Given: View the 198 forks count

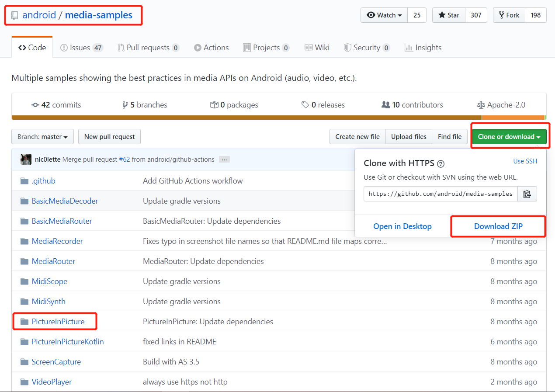Looking at the screenshot, I should click(536, 15).
